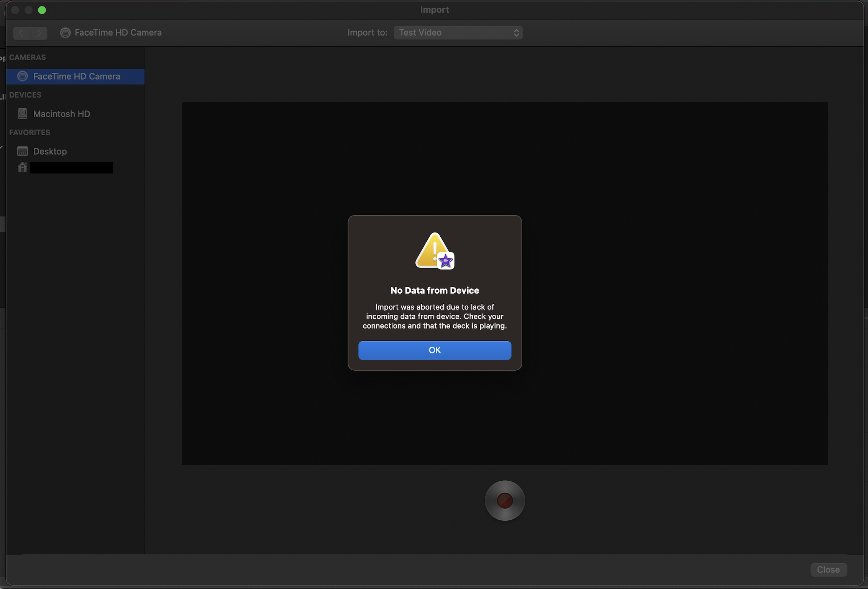Click the green full-screen window button
This screenshot has height=589, width=868.
coord(42,10)
